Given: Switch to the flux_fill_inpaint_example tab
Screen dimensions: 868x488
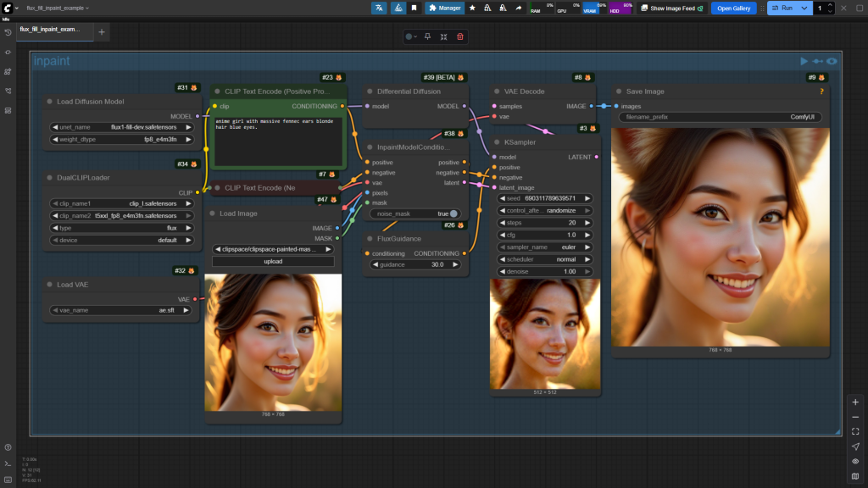Looking at the screenshot, I should (51, 29).
